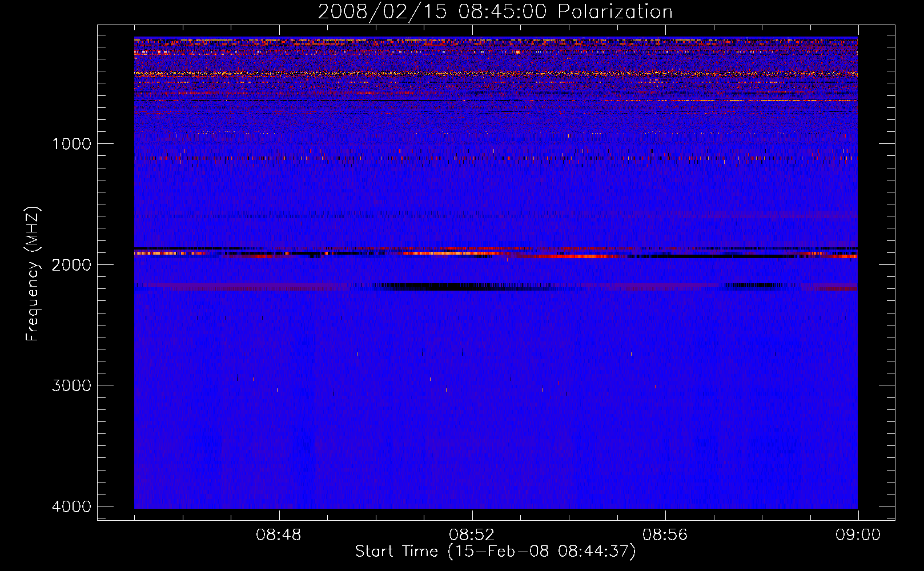
Task: Click the 2000 frequency tick label
Action: click(x=71, y=264)
